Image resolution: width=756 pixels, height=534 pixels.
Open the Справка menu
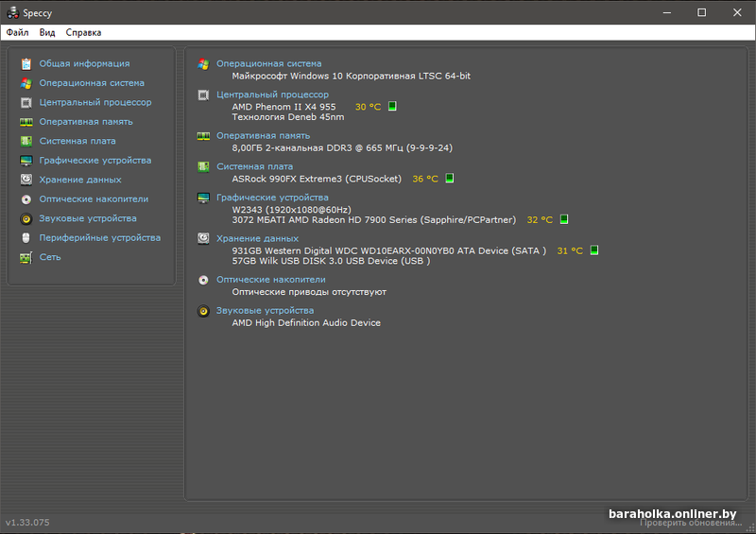[83, 32]
